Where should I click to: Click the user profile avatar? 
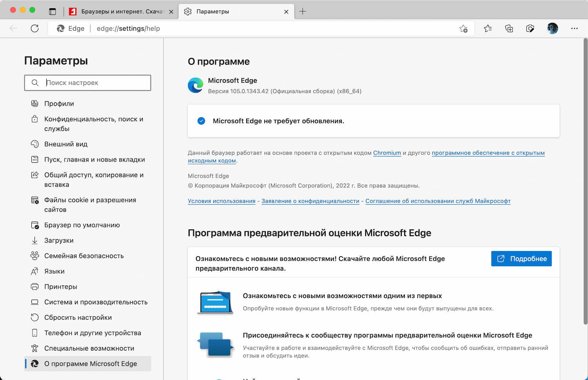pos(552,28)
